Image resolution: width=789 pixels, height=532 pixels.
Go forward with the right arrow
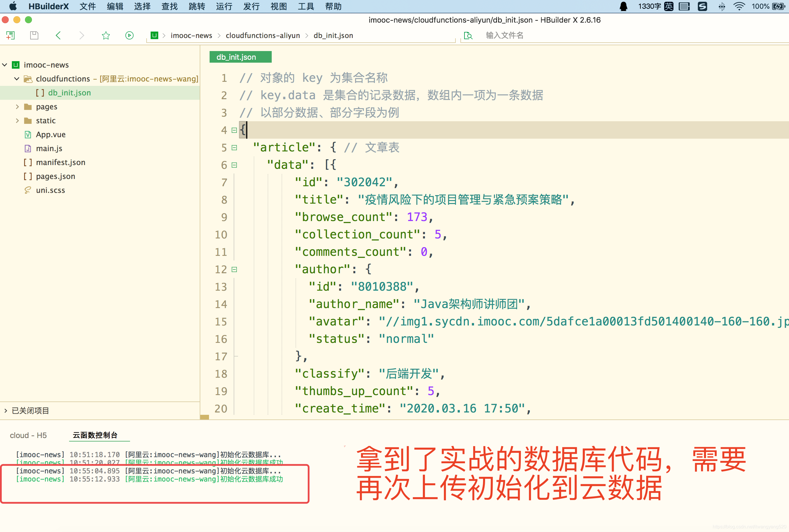(x=82, y=35)
